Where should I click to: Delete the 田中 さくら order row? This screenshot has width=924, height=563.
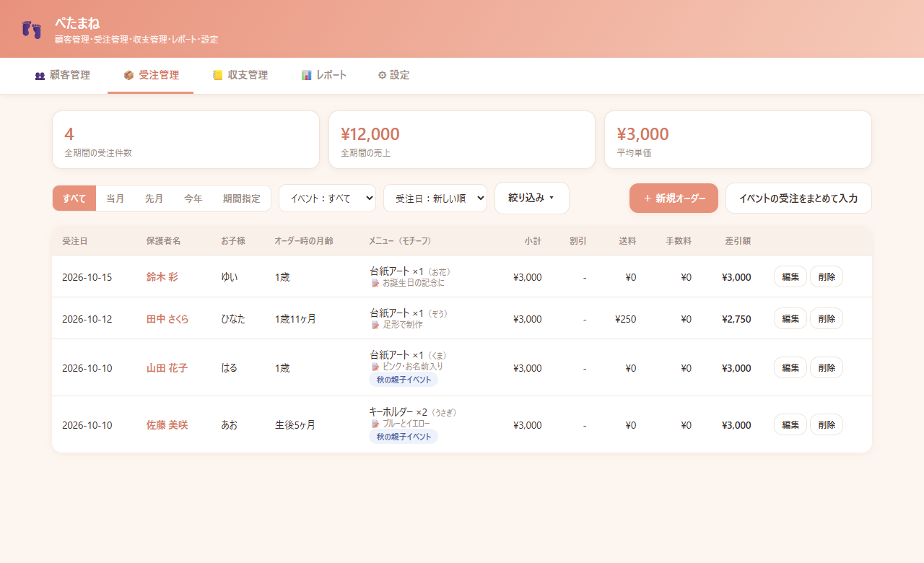[827, 319]
